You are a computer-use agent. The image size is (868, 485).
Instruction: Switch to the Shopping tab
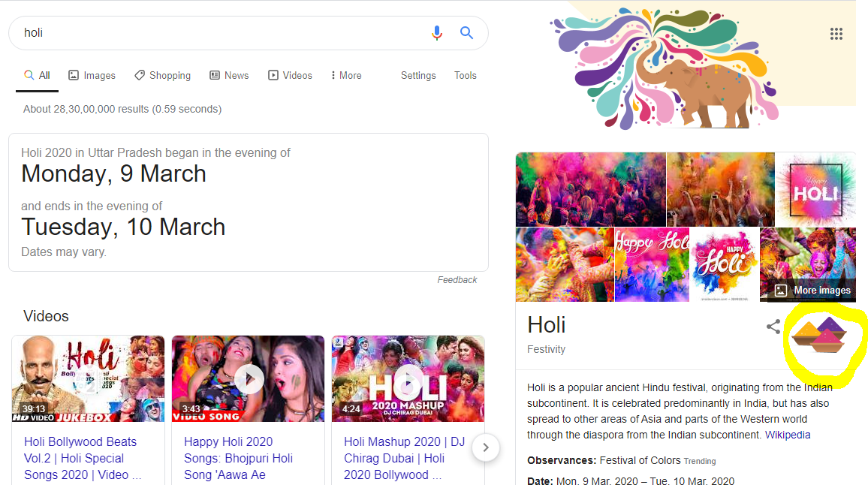point(162,76)
